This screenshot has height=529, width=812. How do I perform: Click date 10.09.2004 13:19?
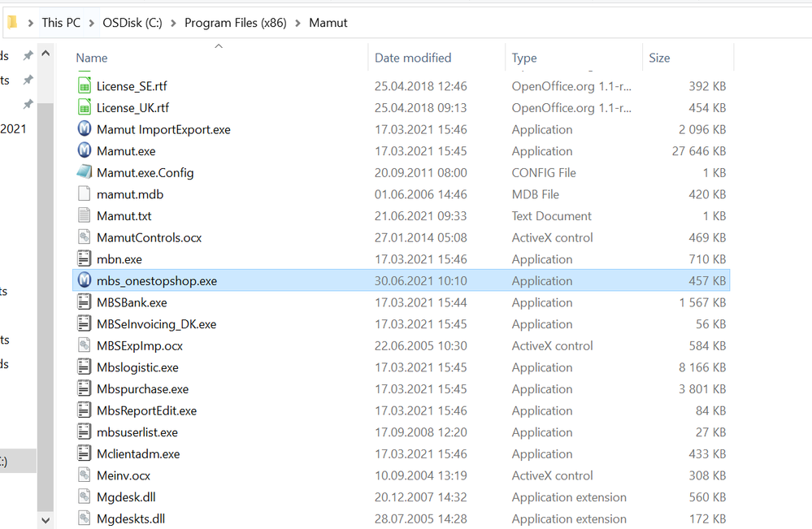tap(420, 475)
